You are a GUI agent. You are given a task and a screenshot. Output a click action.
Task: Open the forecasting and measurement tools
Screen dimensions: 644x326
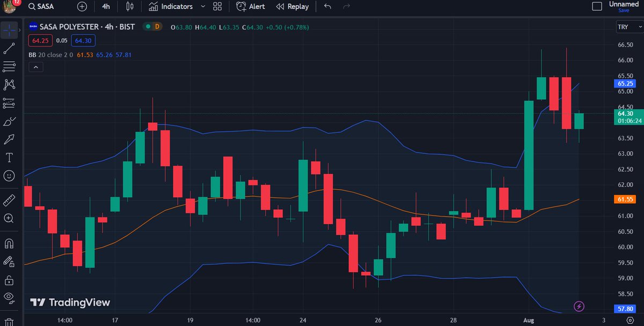[9, 103]
